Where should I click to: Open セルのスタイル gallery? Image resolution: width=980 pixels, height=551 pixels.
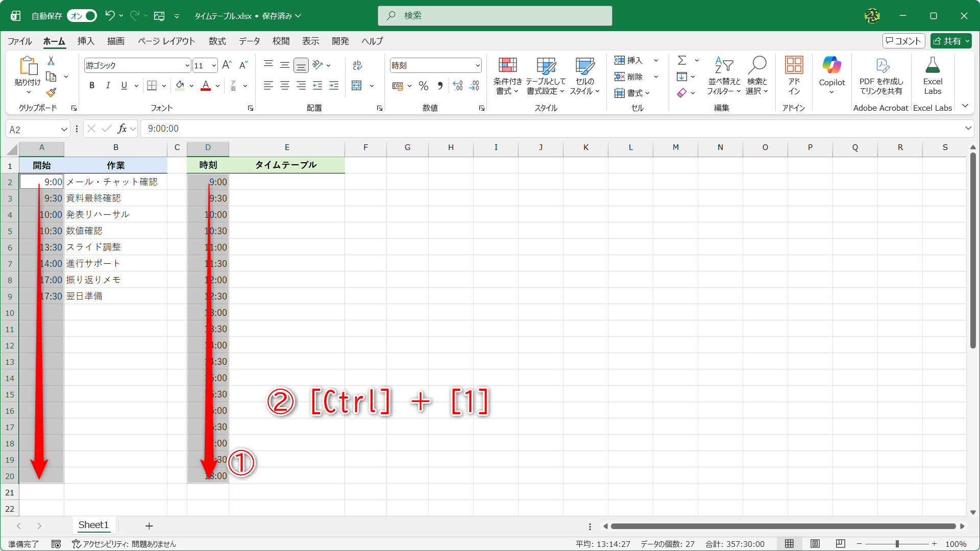[583, 76]
